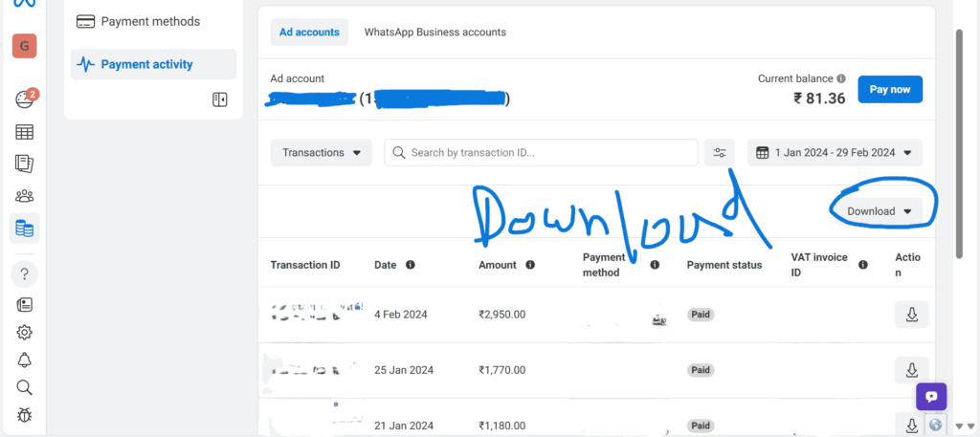Open notifications bell icon
The width and height of the screenshot is (980, 437).
[25, 360]
